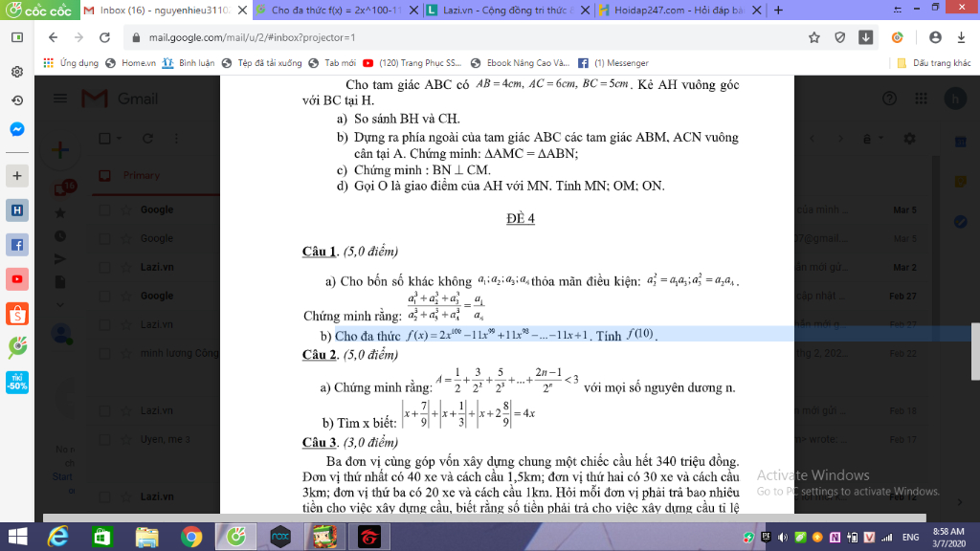Image resolution: width=980 pixels, height=551 pixels.
Task: Open Gmail support question mark icon
Action: (889, 99)
